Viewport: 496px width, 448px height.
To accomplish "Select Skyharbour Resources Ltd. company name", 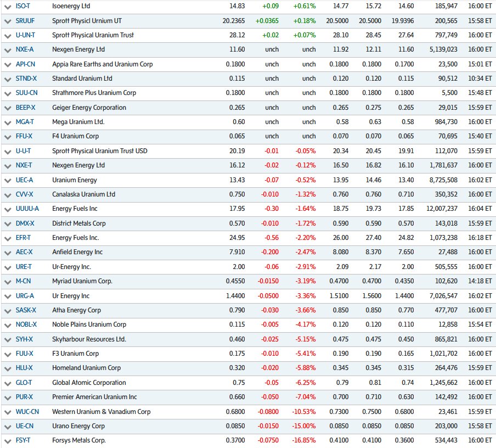I will click(89, 339).
